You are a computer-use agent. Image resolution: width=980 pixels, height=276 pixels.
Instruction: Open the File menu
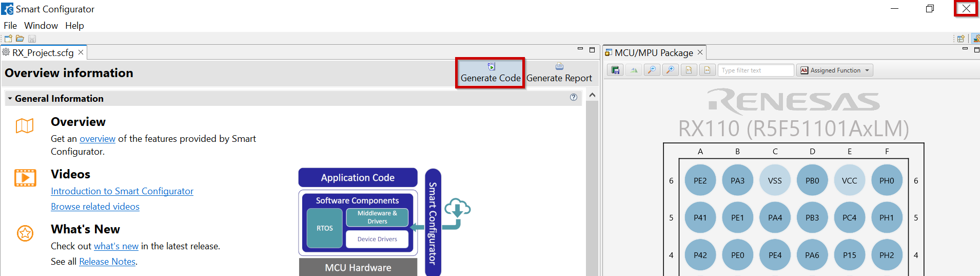tap(10, 25)
